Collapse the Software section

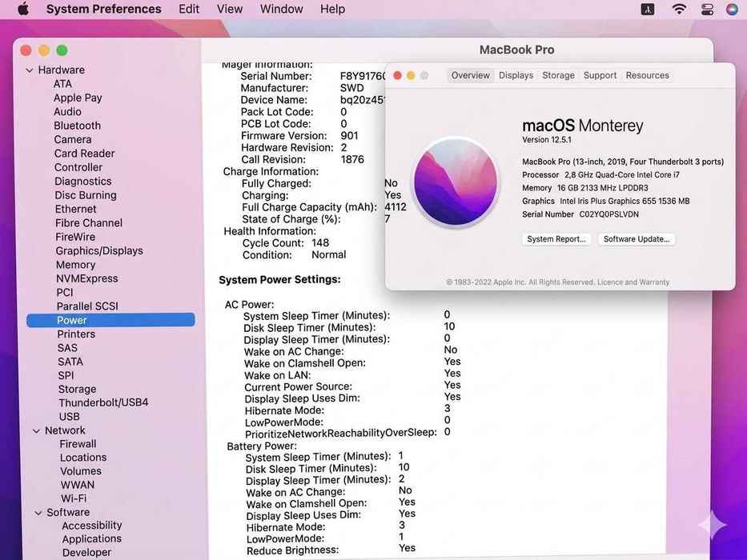(x=38, y=513)
